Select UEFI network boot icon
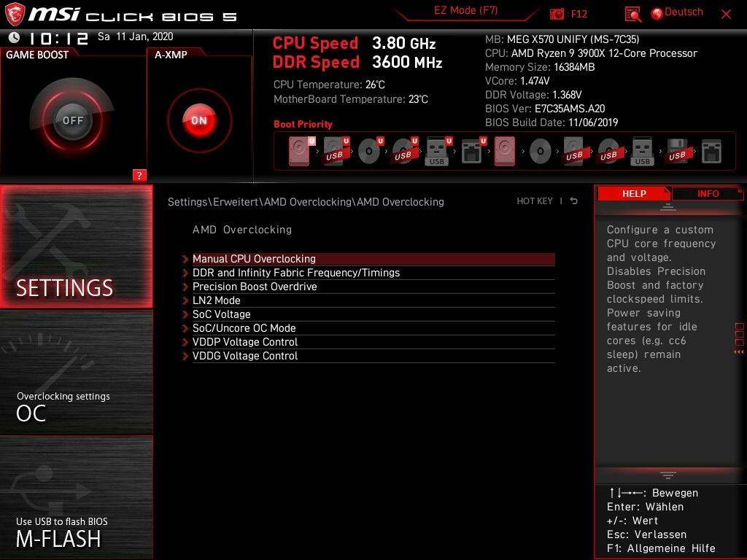This screenshot has height=560, width=747. tap(473, 151)
